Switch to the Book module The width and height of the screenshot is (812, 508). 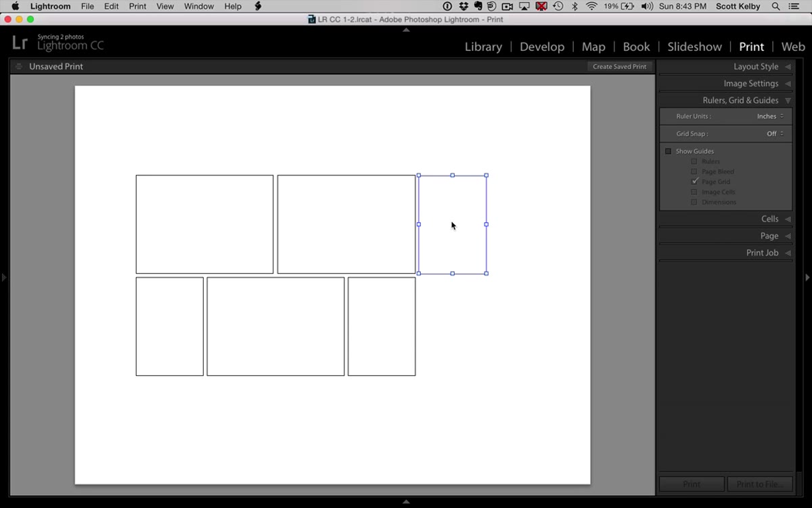coord(636,47)
